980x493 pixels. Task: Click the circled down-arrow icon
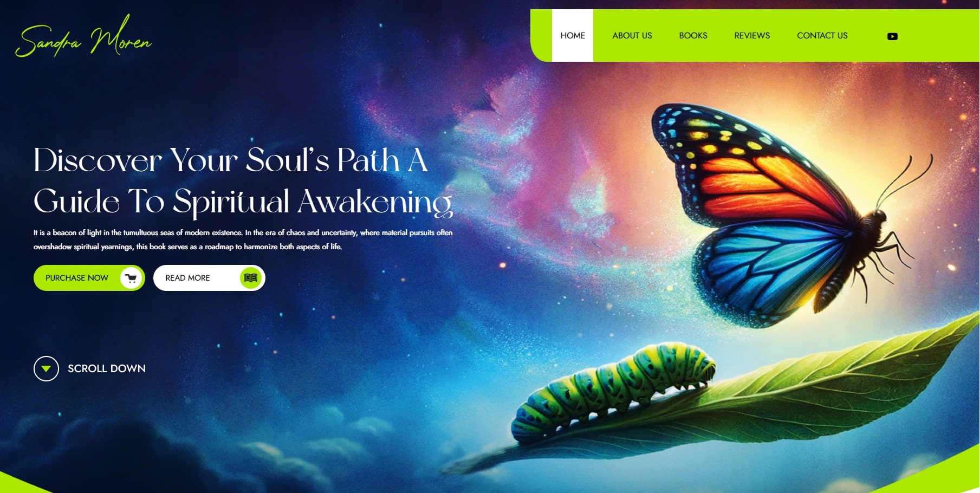point(46,368)
